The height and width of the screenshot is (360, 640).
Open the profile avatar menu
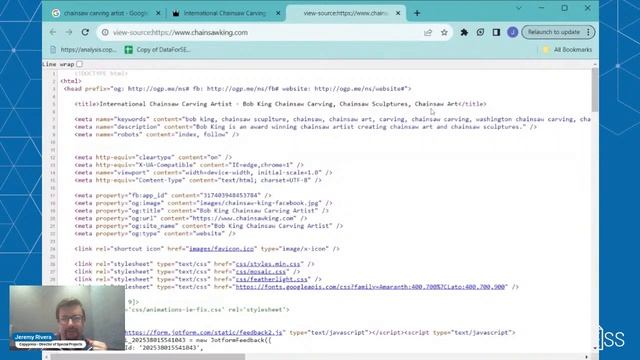click(x=513, y=32)
